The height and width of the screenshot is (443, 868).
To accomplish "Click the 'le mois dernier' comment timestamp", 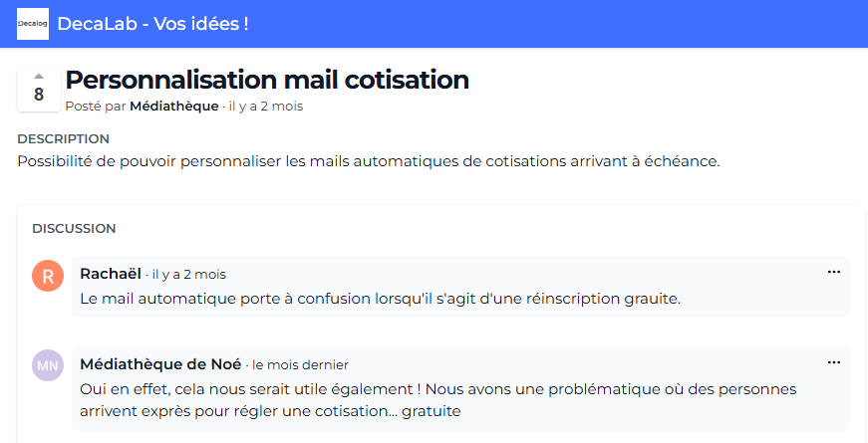I will click(300, 365).
